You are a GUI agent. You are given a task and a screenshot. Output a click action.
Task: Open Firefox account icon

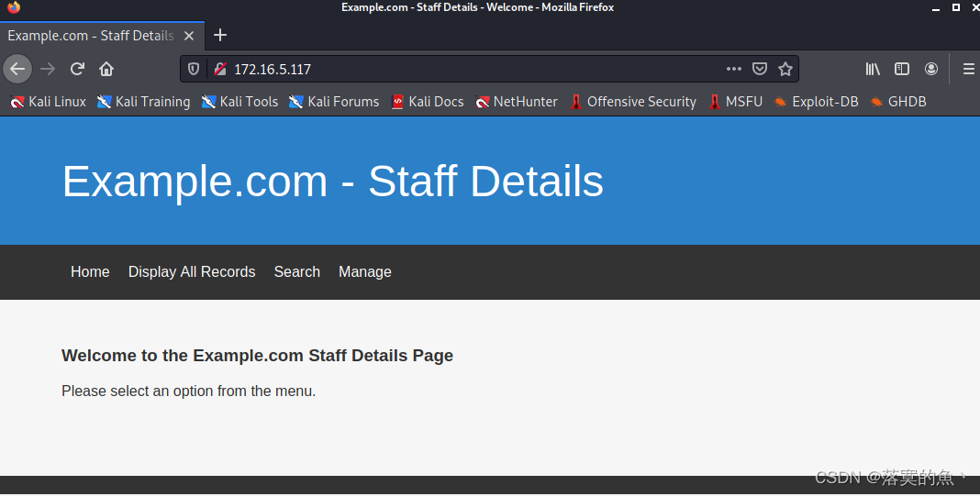pyautogui.click(x=931, y=69)
